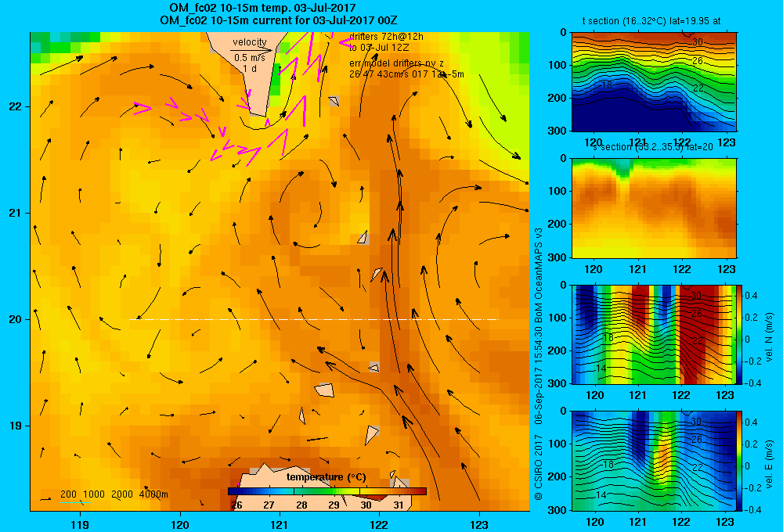Open the northward velocity section panel
Viewport: 783px width, 532px height.
coord(654,334)
